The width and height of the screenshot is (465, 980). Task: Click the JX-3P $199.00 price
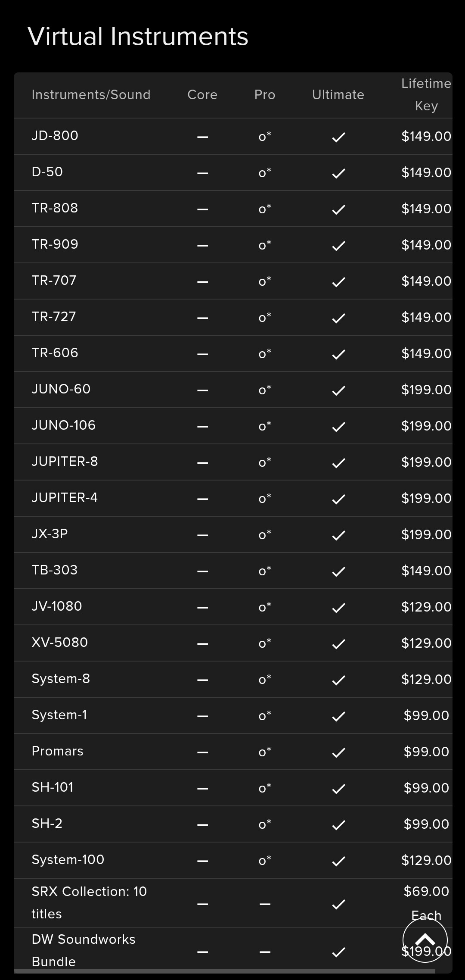[x=426, y=534]
